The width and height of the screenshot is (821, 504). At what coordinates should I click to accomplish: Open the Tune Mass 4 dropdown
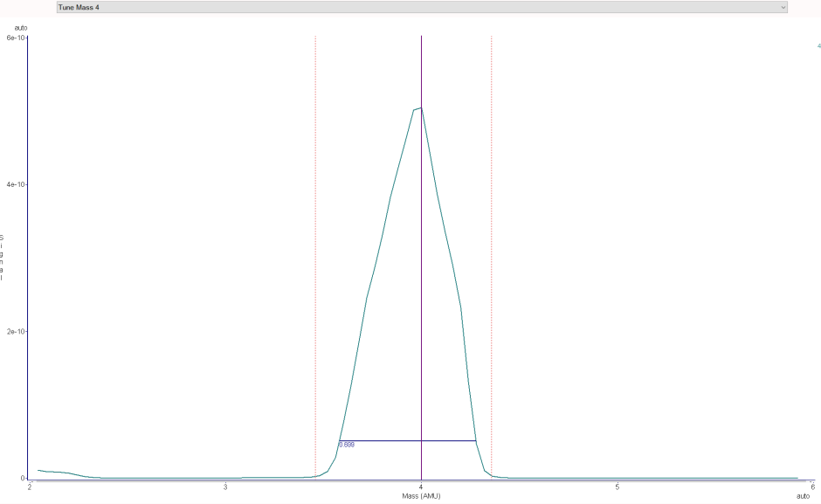[422, 7]
